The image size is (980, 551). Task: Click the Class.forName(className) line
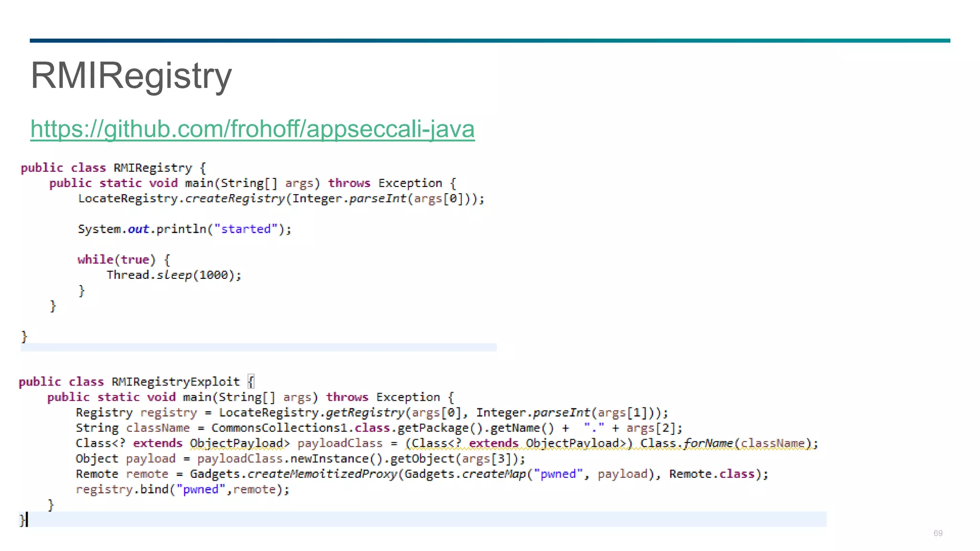(447, 443)
